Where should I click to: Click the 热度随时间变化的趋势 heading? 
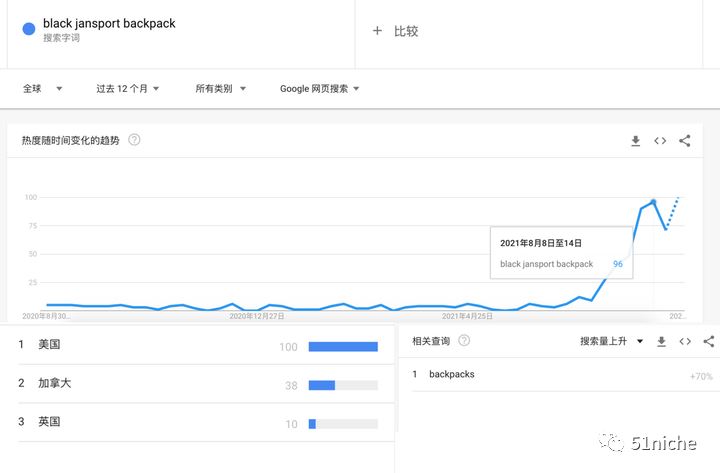pos(70,141)
